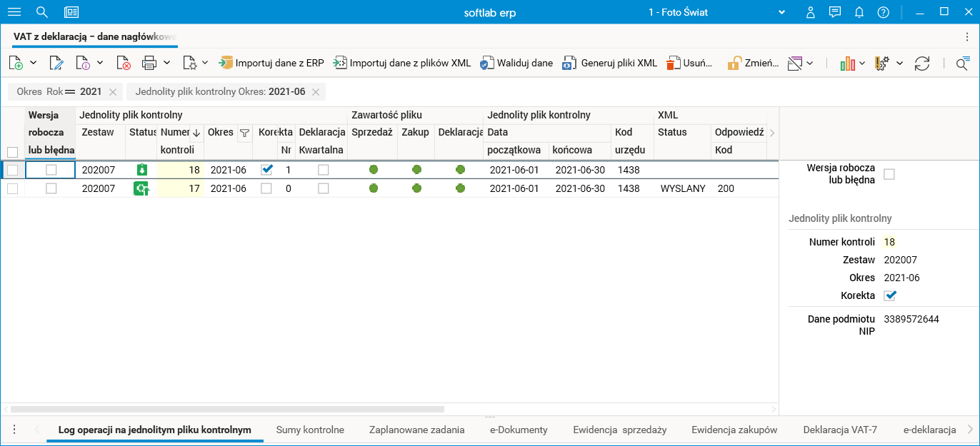The height and width of the screenshot is (446, 980).
Task: Expand the printer dropdown arrow
Action: 166,63
